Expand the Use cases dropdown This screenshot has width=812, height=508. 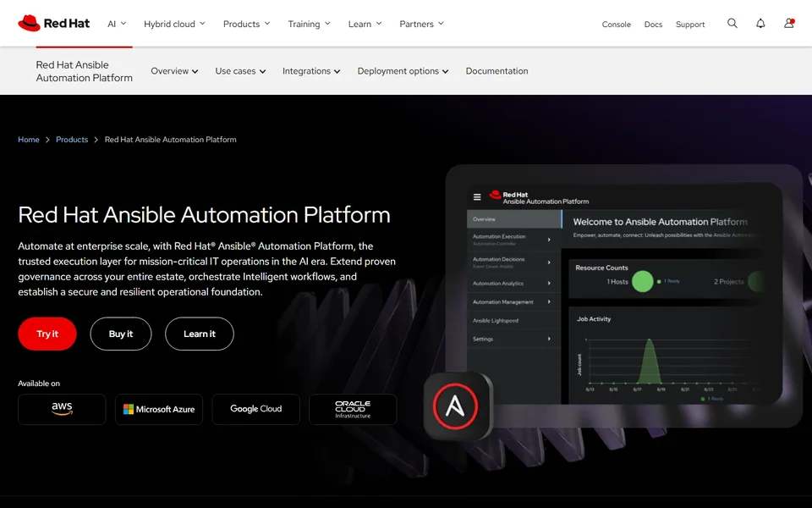point(240,71)
